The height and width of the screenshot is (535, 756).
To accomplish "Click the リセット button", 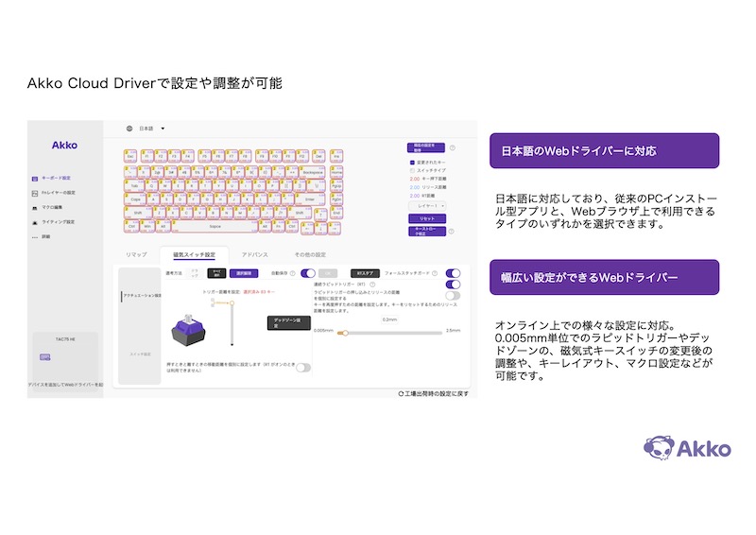I will click(427, 217).
